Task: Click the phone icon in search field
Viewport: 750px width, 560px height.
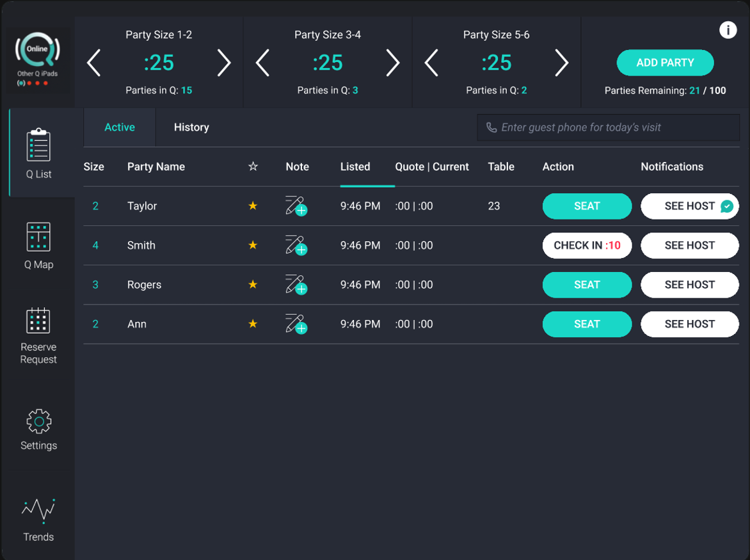Action: [491, 127]
